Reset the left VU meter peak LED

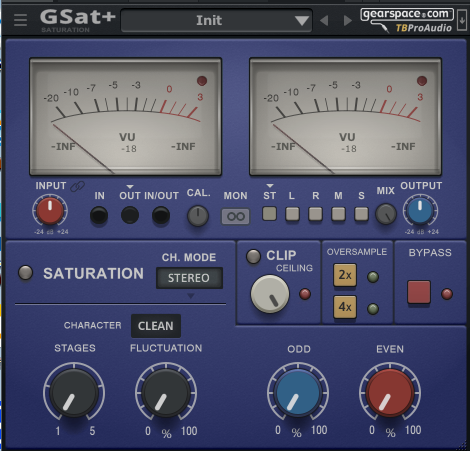coord(202,81)
